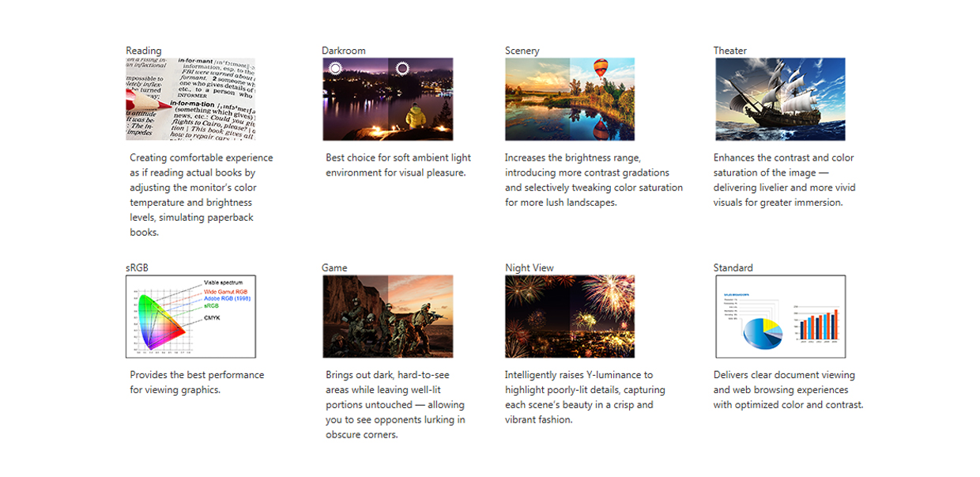Choose the Standard title label
The width and height of the screenshot is (980, 477).
coord(733,268)
